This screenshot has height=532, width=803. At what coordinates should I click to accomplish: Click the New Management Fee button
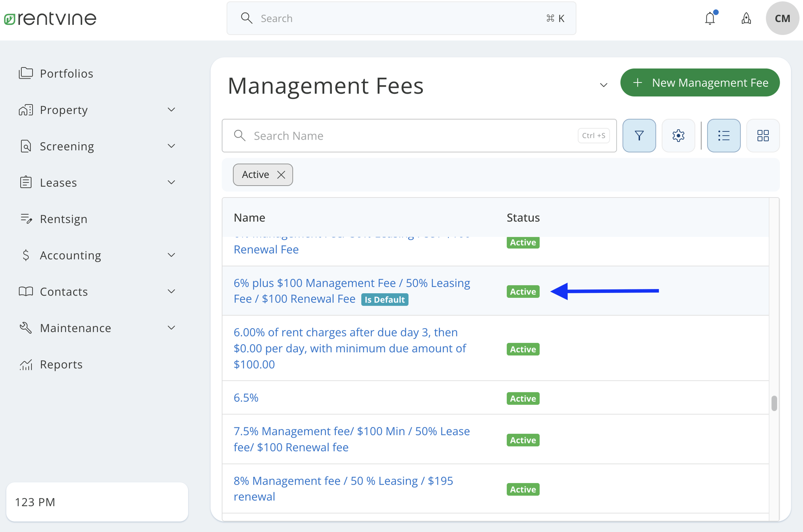700,82
